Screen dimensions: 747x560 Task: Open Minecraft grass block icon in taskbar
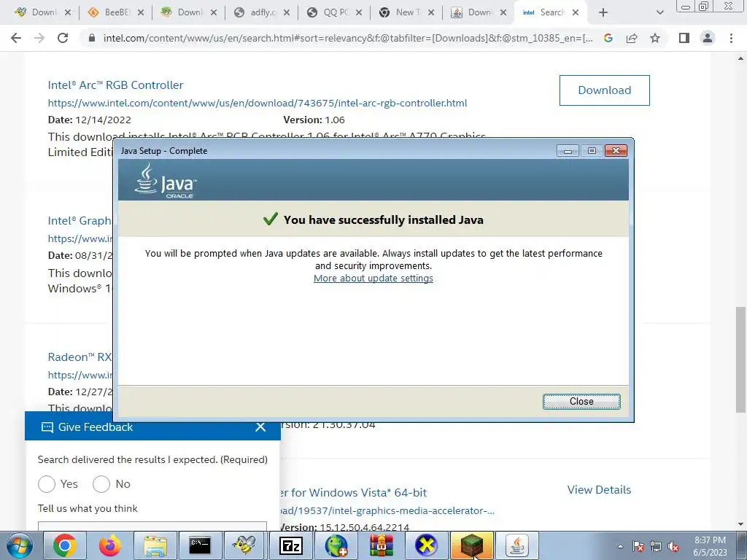point(472,545)
